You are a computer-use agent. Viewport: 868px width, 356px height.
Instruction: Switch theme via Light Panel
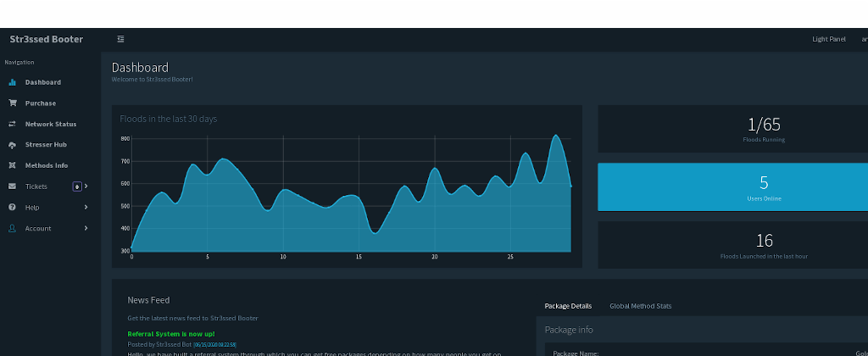(x=829, y=39)
